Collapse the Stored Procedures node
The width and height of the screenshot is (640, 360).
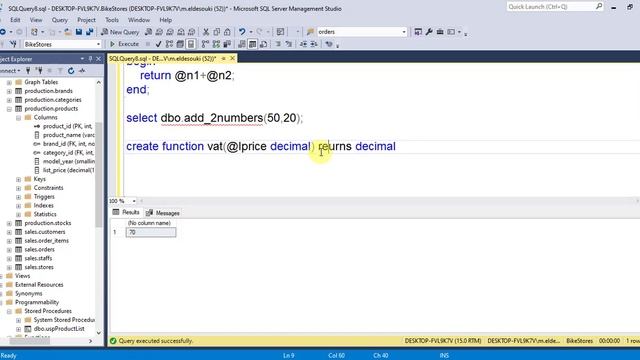point(9,311)
